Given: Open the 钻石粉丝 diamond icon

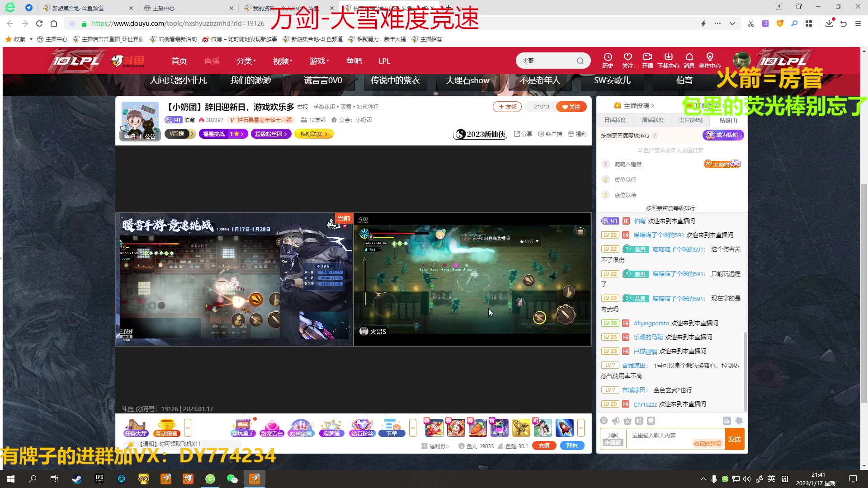Looking at the screenshot, I should (362, 427).
